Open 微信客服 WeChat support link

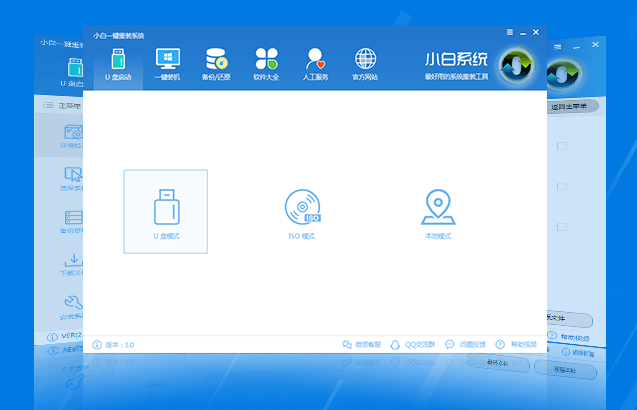click(x=362, y=345)
